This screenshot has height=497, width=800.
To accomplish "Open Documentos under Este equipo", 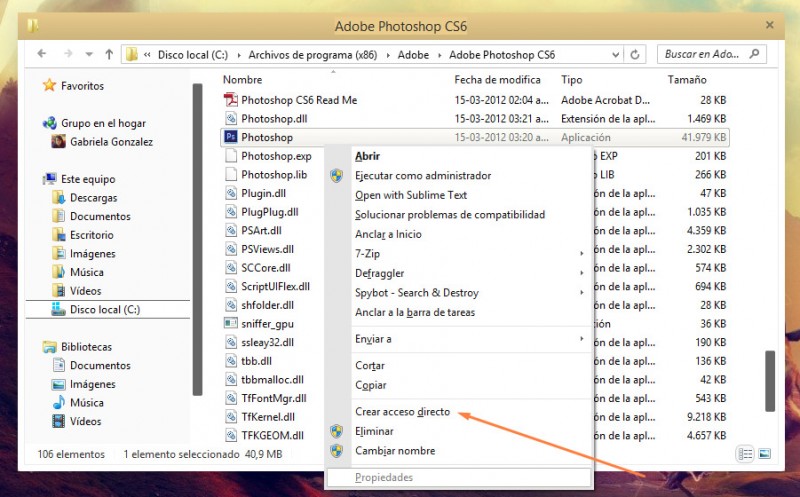I will pos(100,216).
